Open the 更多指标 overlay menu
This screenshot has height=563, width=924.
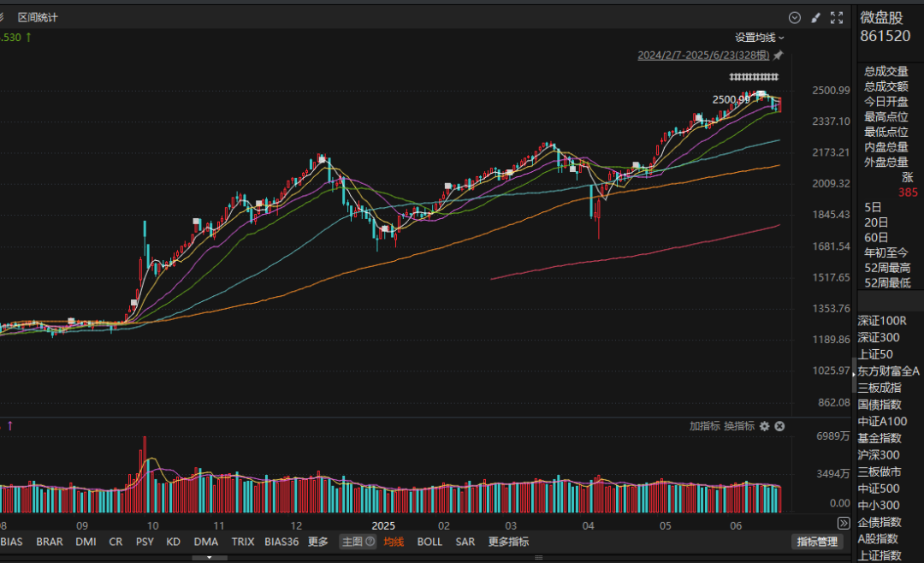pos(508,542)
